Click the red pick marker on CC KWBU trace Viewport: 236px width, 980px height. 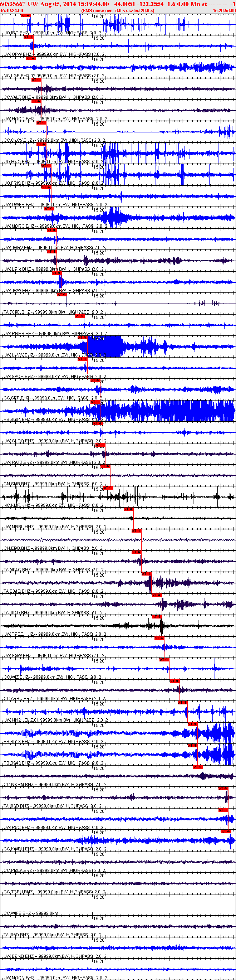point(226,831)
